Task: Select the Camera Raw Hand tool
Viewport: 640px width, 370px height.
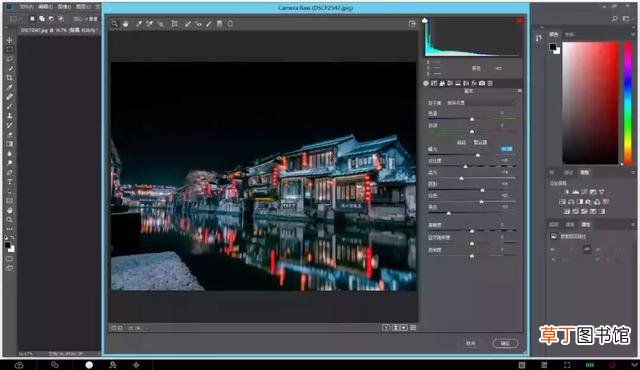Action: point(126,24)
